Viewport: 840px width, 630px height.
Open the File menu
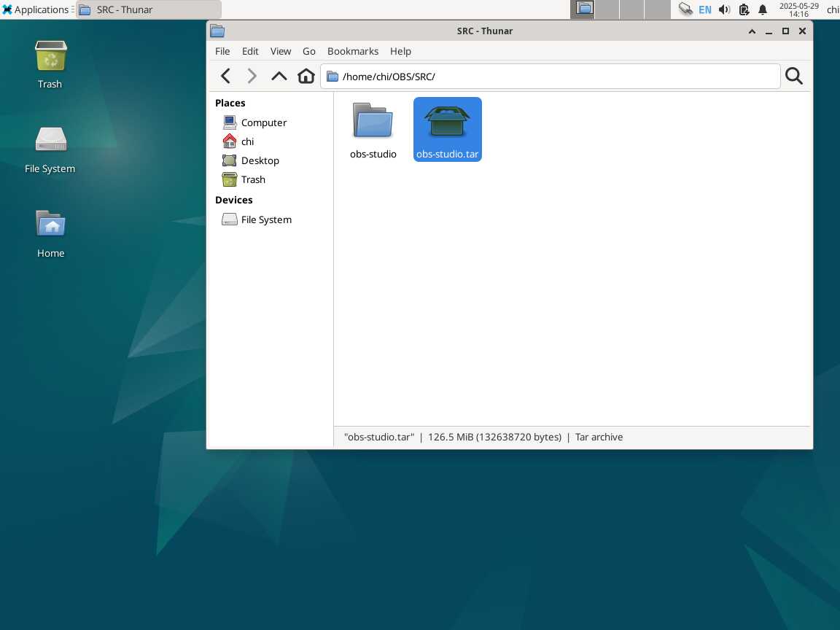pyautogui.click(x=222, y=51)
